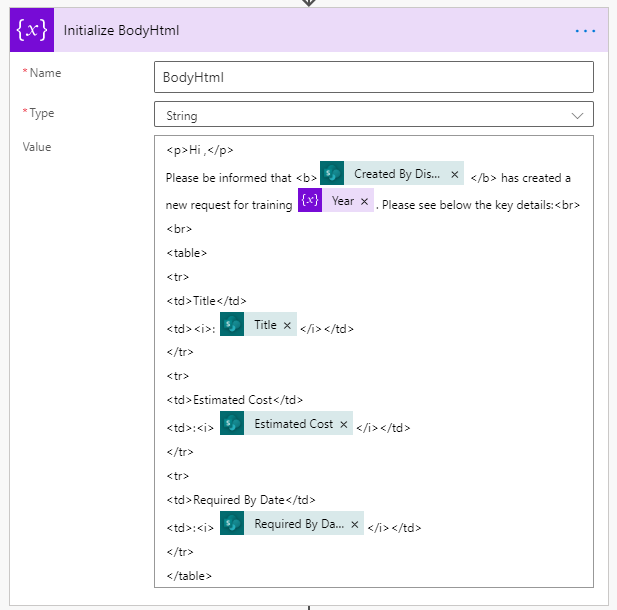Viewport: 617px width, 610px height.
Task: Click the SharePoint icon on Title token
Action: pyautogui.click(x=232, y=325)
